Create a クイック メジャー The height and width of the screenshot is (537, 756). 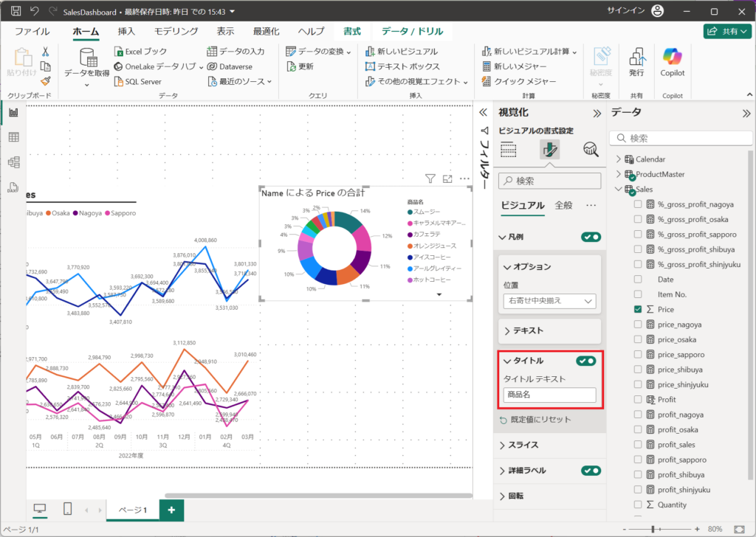pyautogui.click(x=519, y=81)
